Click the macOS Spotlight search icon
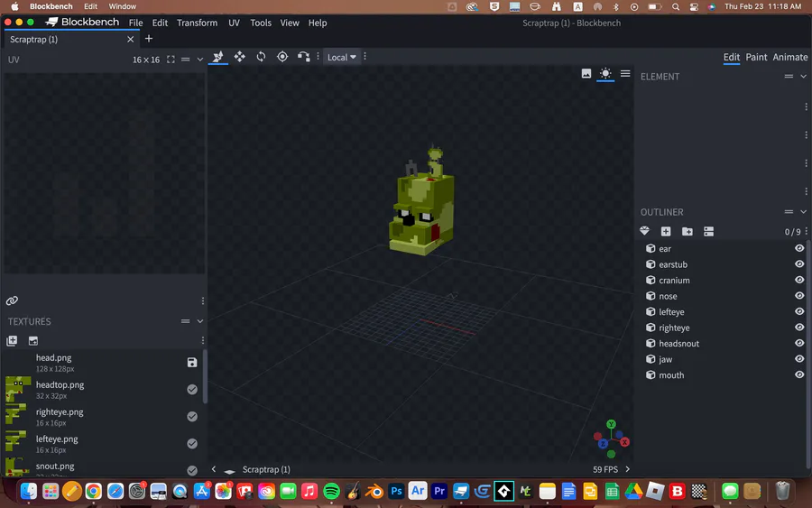This screenshot has width=812, height=508. pyautogui.click(x=675, y=6)
